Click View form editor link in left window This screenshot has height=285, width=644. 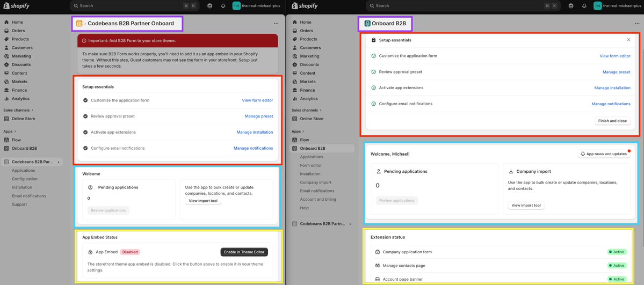257,100
